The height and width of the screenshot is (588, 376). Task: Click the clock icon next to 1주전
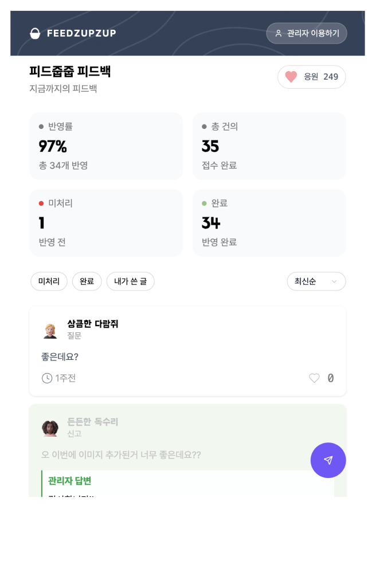47,378
